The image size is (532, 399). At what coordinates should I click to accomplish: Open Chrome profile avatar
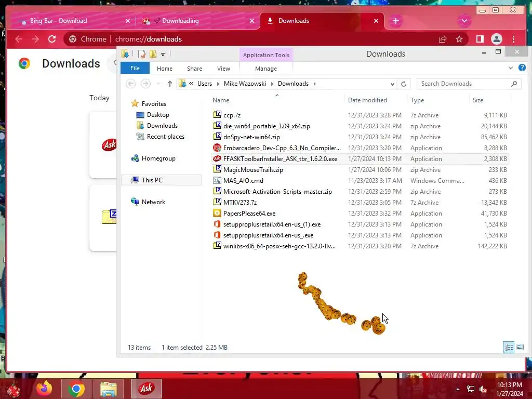click(x=496, y=39)
